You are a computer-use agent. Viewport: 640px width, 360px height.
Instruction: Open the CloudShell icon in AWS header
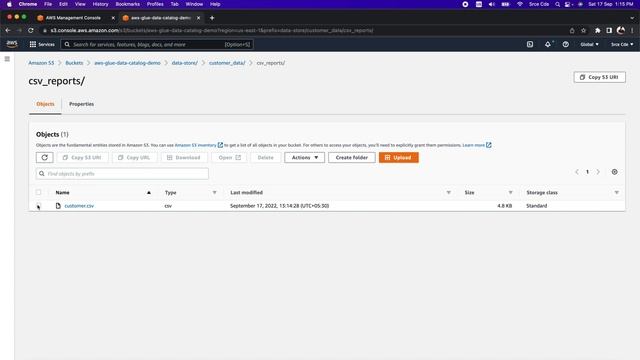coord(530,44)
